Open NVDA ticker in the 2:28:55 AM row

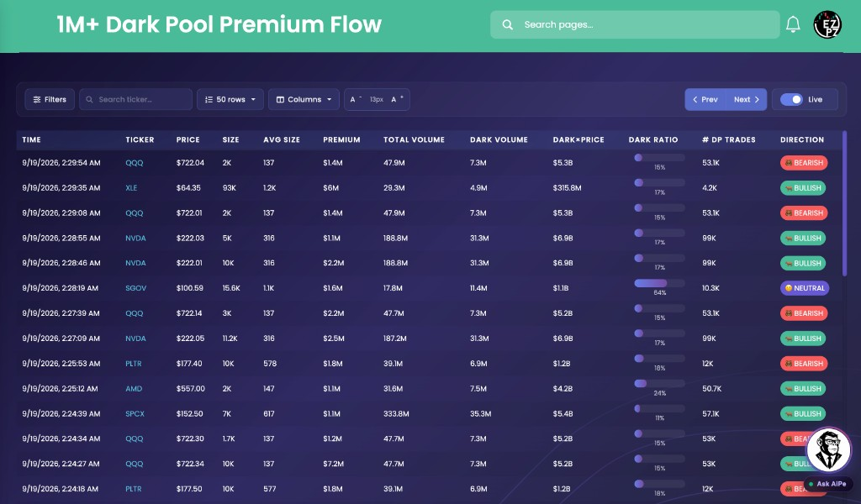(135, 238)
